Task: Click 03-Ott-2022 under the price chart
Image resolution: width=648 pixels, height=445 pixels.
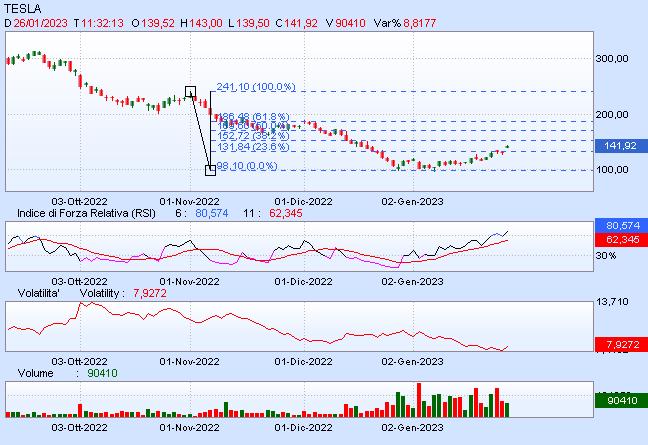Action: click(x=79, y=202)
